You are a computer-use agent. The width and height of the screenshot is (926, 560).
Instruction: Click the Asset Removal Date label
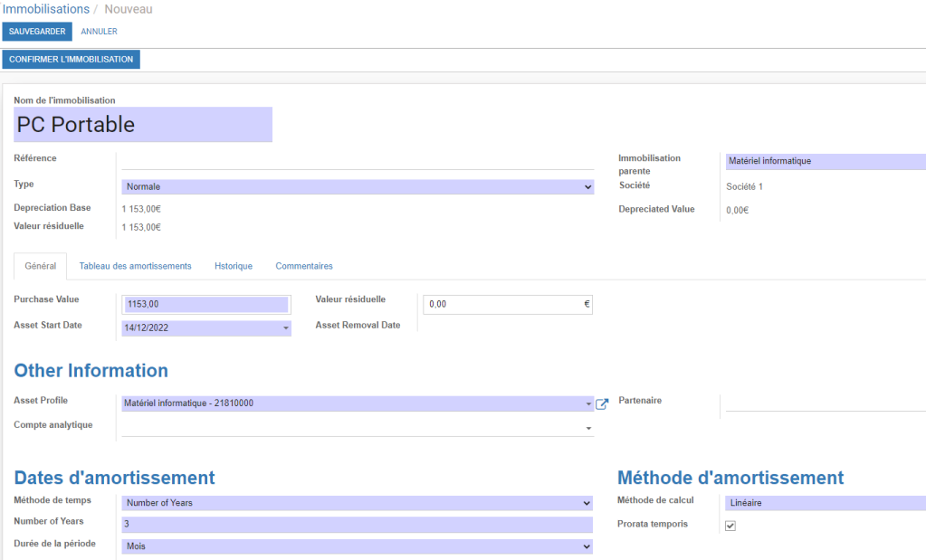[358, 325]
